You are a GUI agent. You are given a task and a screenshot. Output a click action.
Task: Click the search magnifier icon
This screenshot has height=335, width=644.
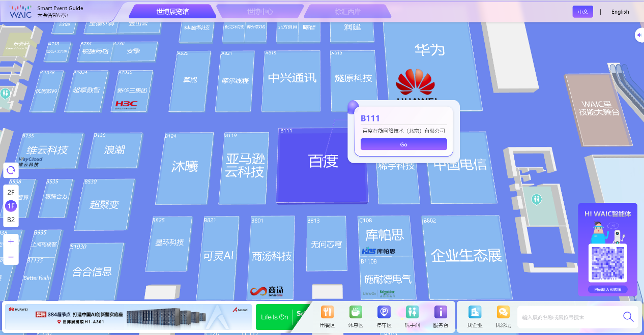coord(628,317)
